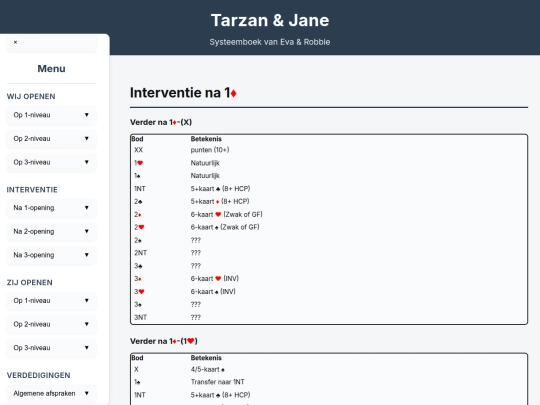Click '6-kaart ♥ (Zwak of GF)' meaning
This screenshot has width=540, height=405.
pyautogui.click(x=226, y=214)
